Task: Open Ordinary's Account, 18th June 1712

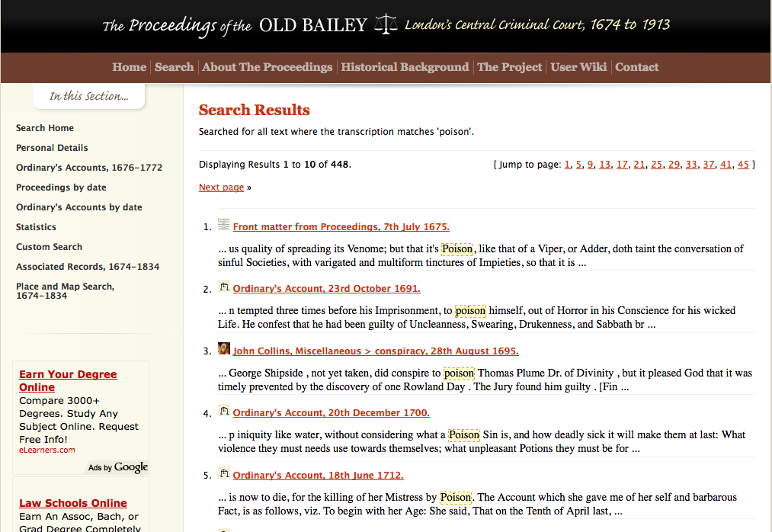Action: 318,476
